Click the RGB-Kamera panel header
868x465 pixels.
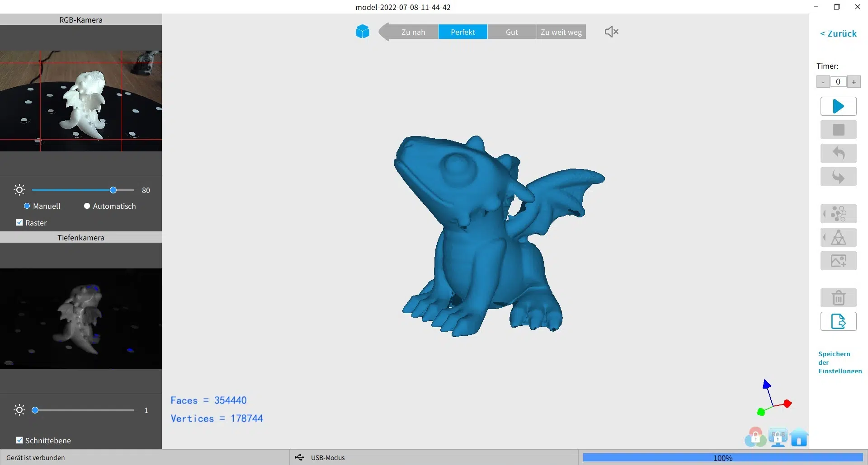(81, 19)
